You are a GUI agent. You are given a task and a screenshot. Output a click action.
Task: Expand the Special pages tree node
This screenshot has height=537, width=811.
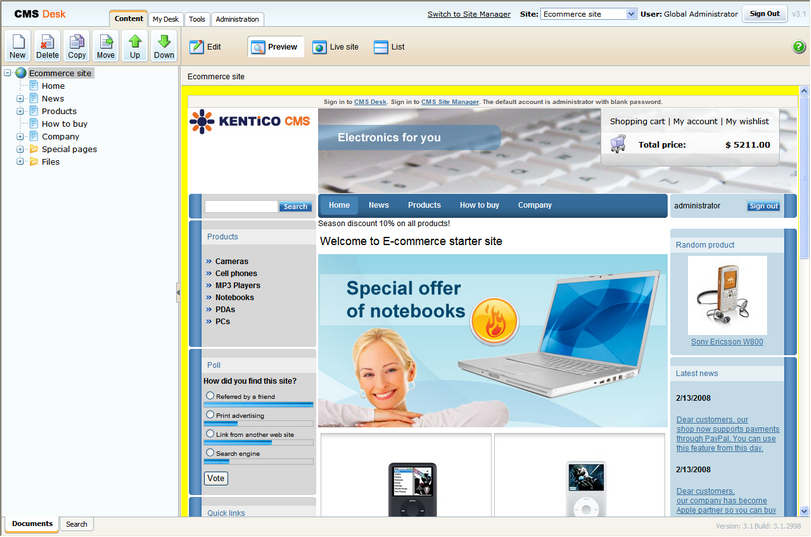20,149
